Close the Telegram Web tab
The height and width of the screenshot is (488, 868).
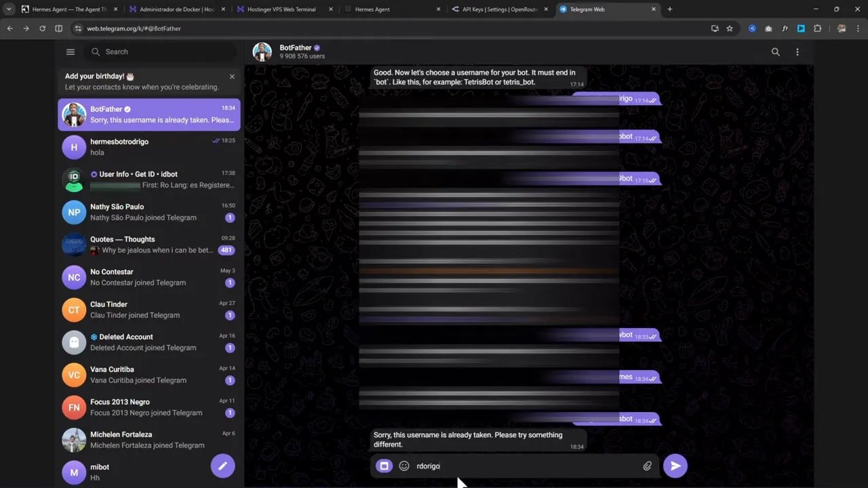point(654,9)
